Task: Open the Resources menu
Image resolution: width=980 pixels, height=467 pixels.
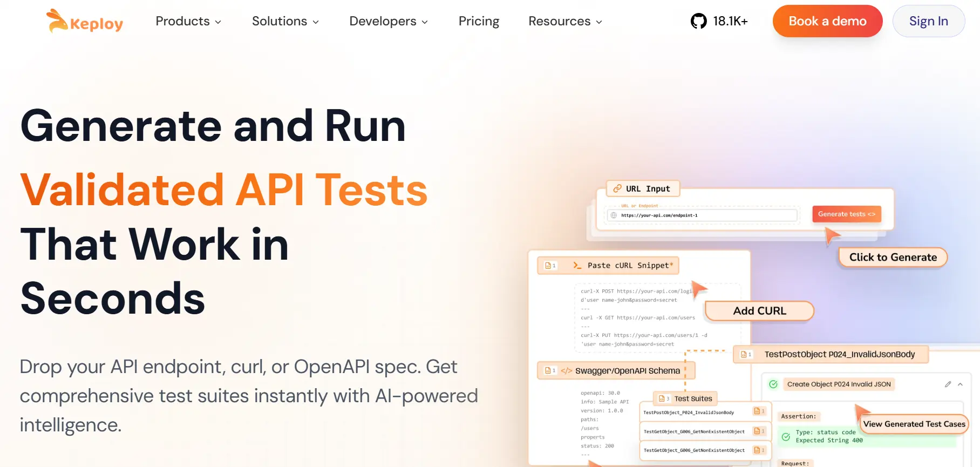Action: tap(565, 21)
